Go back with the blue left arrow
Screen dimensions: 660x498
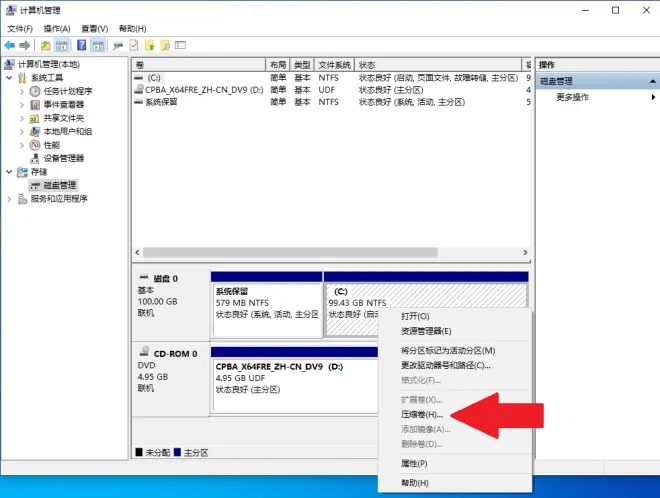coord(10,45)
